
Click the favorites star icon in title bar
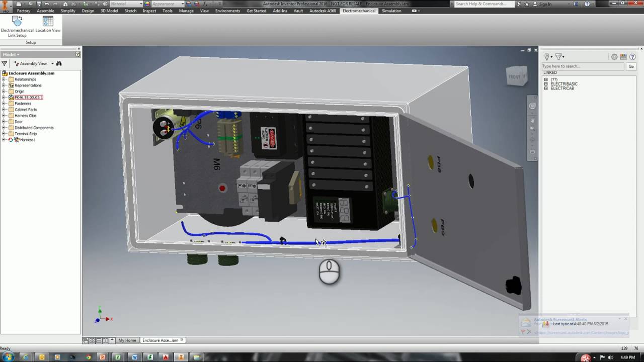(x=527, y=4)
